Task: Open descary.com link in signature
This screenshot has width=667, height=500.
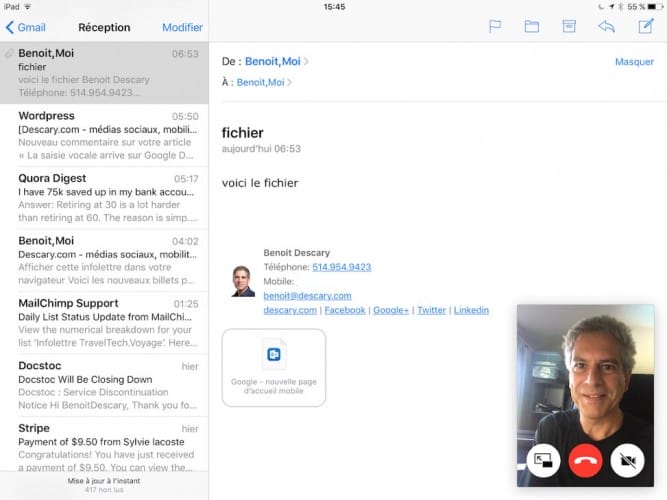Action: pos(290,310)
